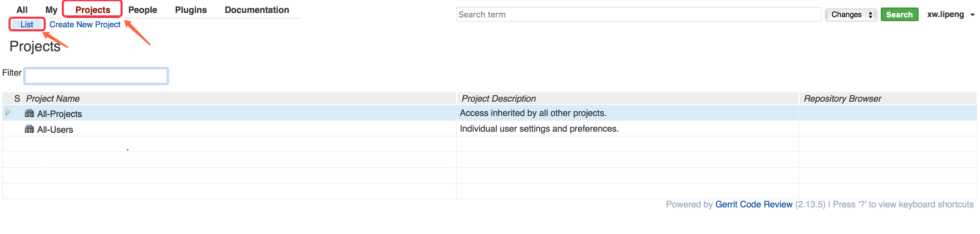Image resolution: width=980 pixels, height=234 pixels.
Task: Open the Changes search type dropdown
Action: click(851, 15)
